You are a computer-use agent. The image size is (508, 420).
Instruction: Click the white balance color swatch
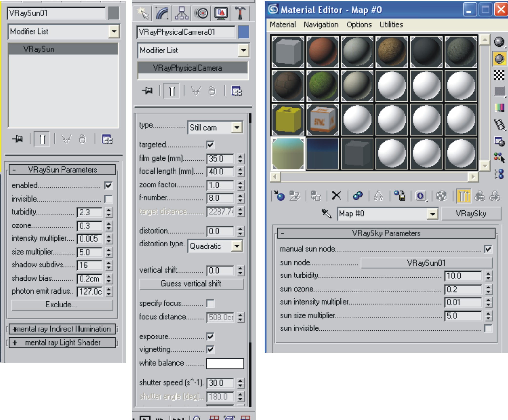pyautogui.click(x=225, y=363)
